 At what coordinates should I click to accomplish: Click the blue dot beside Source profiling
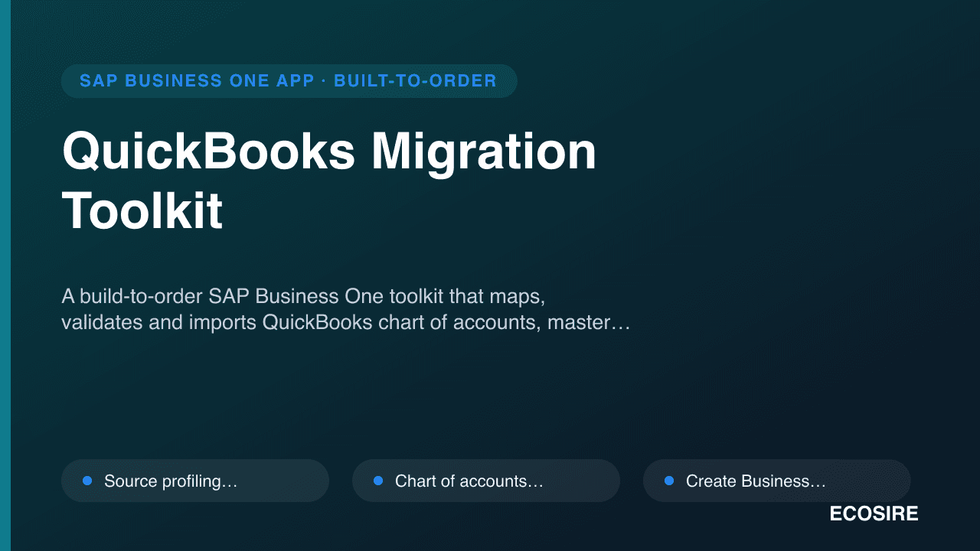coord(87,481)
